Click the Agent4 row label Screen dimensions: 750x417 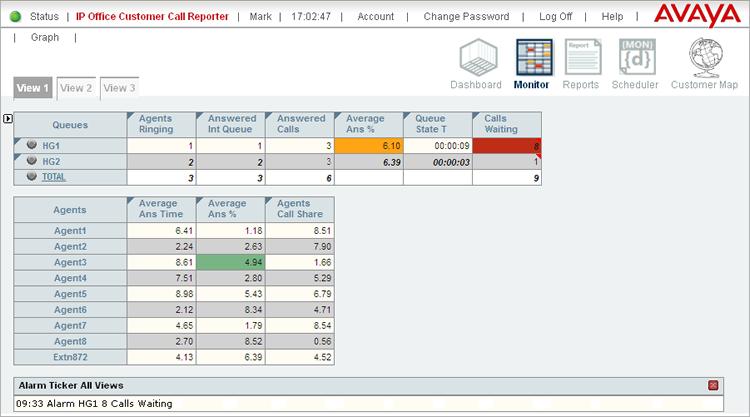(70, 278)
